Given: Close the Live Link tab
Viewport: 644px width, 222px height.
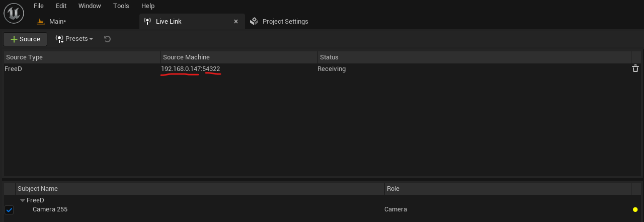Looking at the screenshot, I should 236,22.
